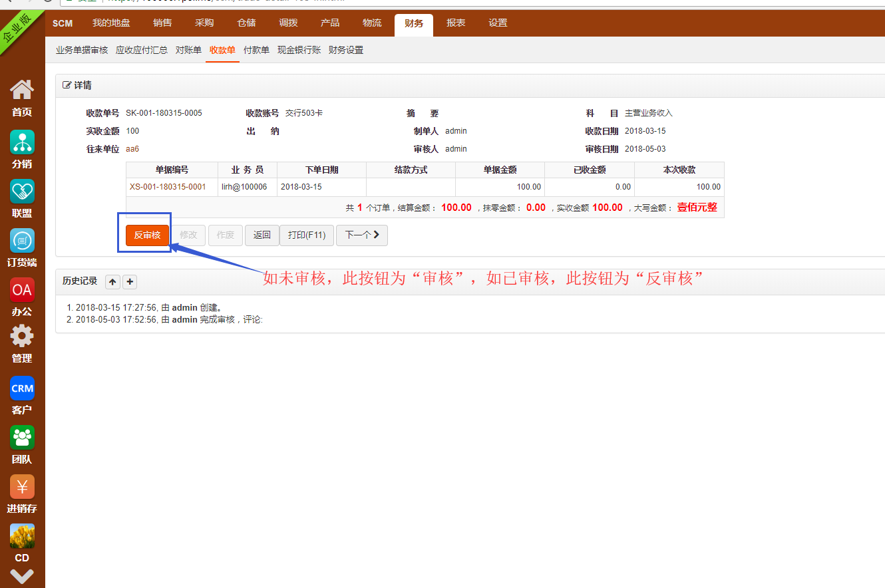Open the 销售 menu

[162, 23]
